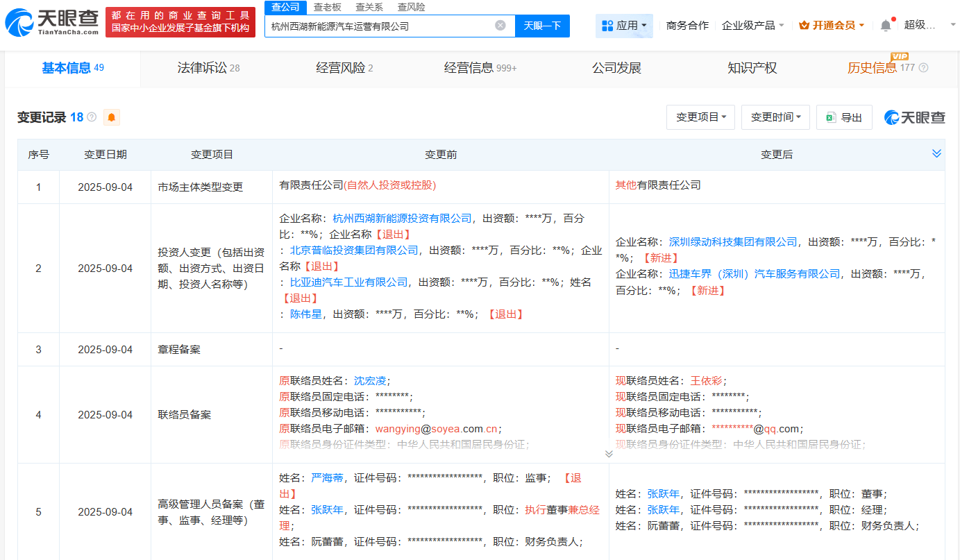Click the crown icon on 开通会员
The width and height of the screenshot is (960, 560).
[x=802, y=24]
